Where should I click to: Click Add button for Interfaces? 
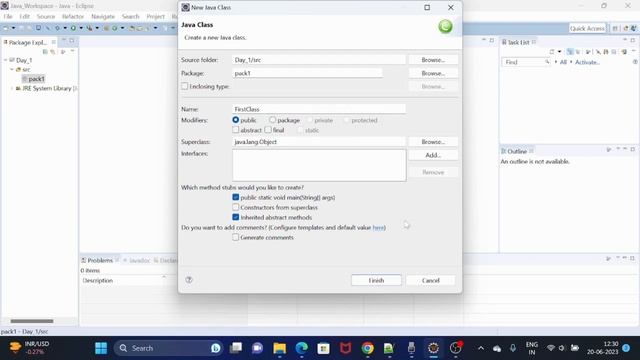(433, 155)
